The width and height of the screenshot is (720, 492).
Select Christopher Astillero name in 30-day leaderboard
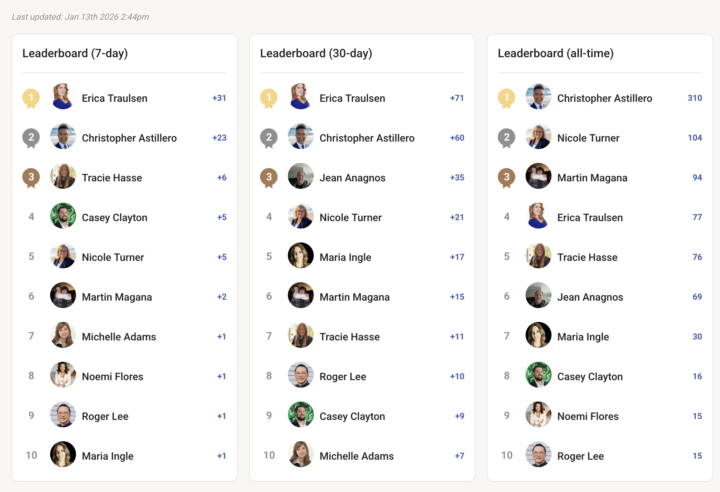click(367, 138)
